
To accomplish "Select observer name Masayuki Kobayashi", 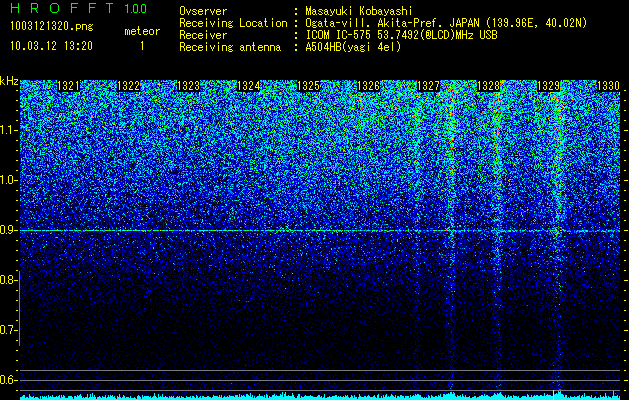I will point(359,12).
